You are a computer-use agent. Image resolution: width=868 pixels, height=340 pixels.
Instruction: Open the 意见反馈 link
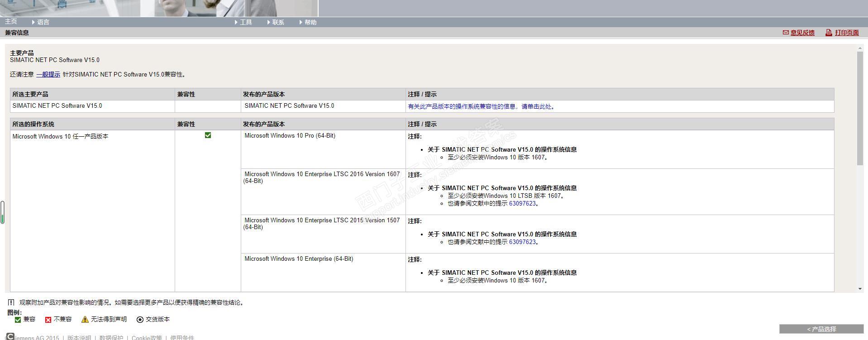click(802, 33)
